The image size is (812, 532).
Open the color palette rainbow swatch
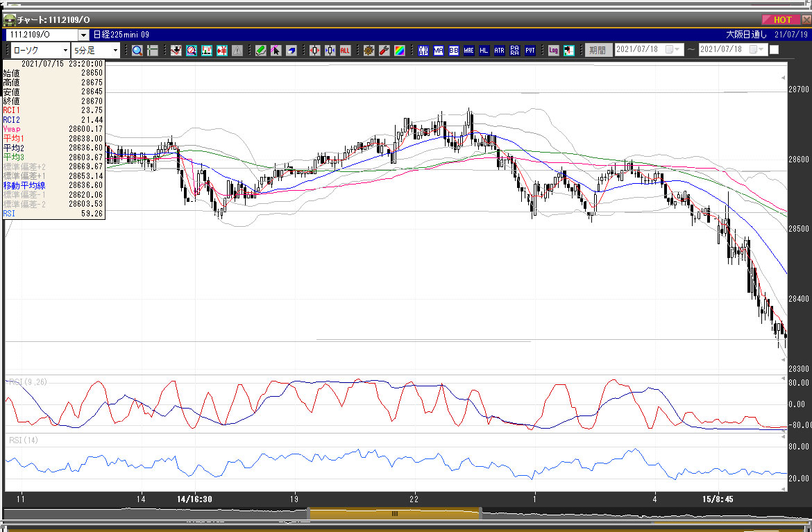click(400, 50)
